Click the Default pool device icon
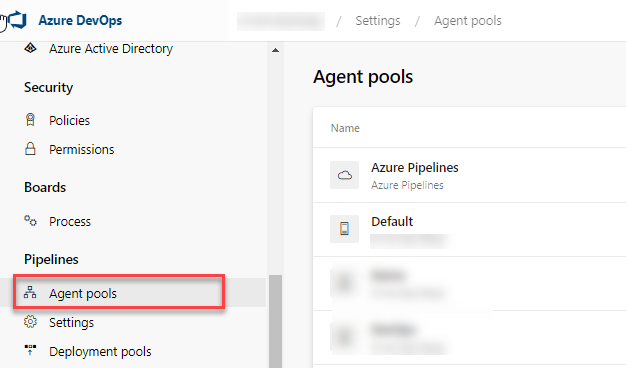The width and height of the screenshot is (626, 368). [344, 229]
